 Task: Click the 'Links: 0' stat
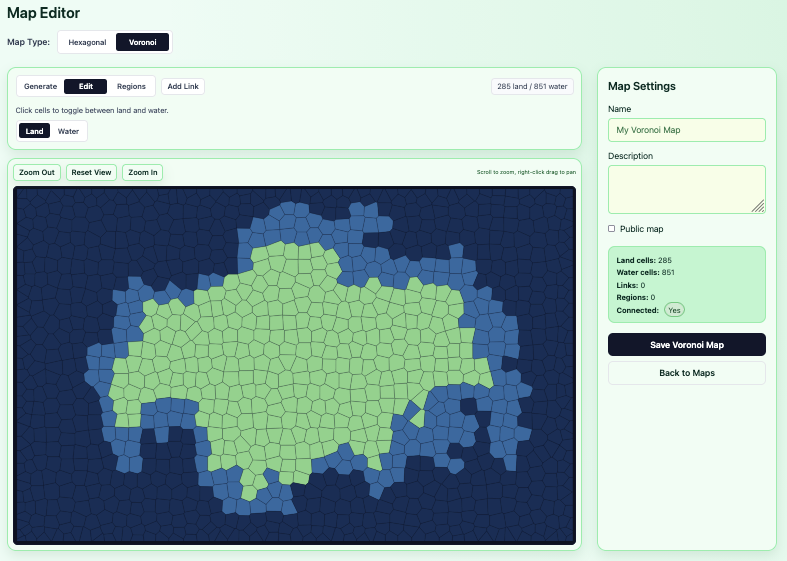(631, 285)
